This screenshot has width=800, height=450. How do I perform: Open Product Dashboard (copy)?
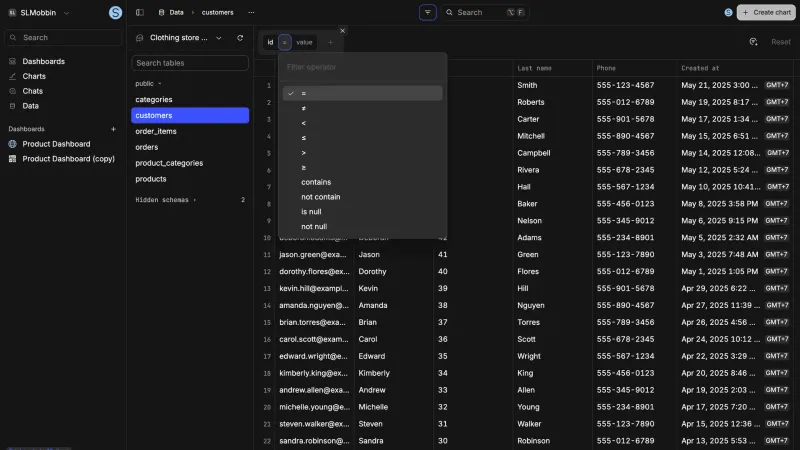(x=68, y=159)
